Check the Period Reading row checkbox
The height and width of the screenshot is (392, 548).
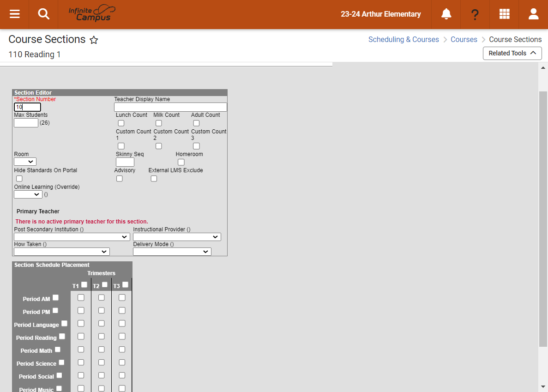(62, 337)
